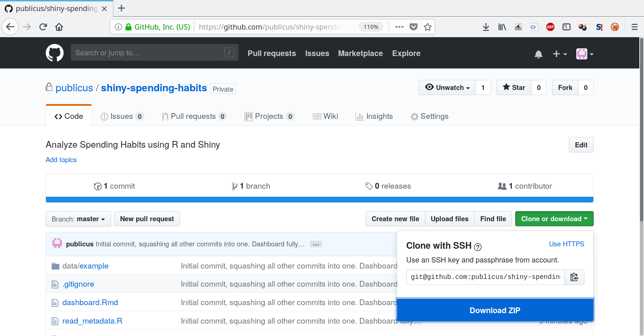This screenshot has width=644, height=336.
Task: Click the publicus commit author avatar
Action: pyautogui.click(x=57, y=243)
